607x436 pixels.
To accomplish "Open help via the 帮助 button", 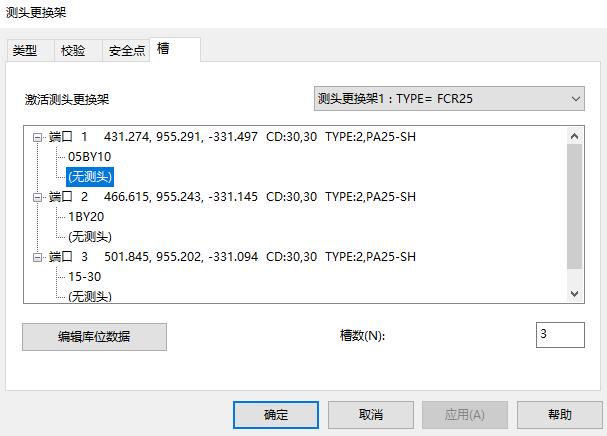I will [x=560, y=414].
